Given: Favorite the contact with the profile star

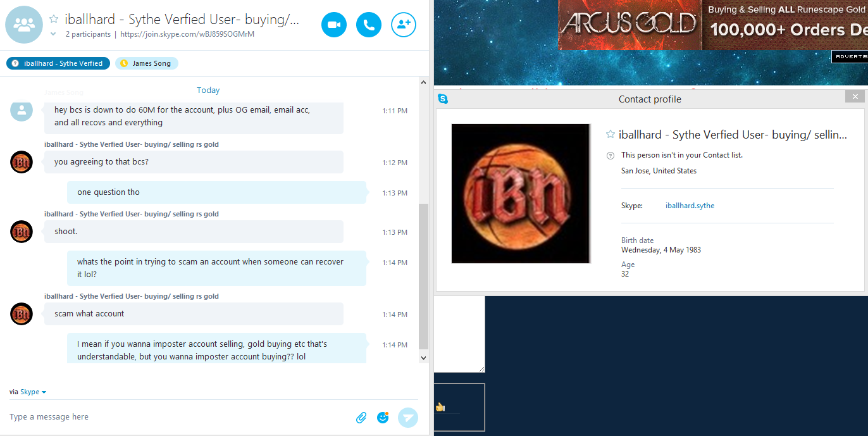Looking at the screenshot, I should pyautogui.click(x=611, y=134).
